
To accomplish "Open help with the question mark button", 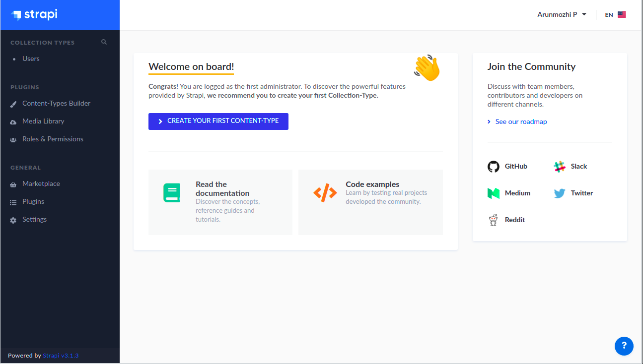I will coord(624,346).
